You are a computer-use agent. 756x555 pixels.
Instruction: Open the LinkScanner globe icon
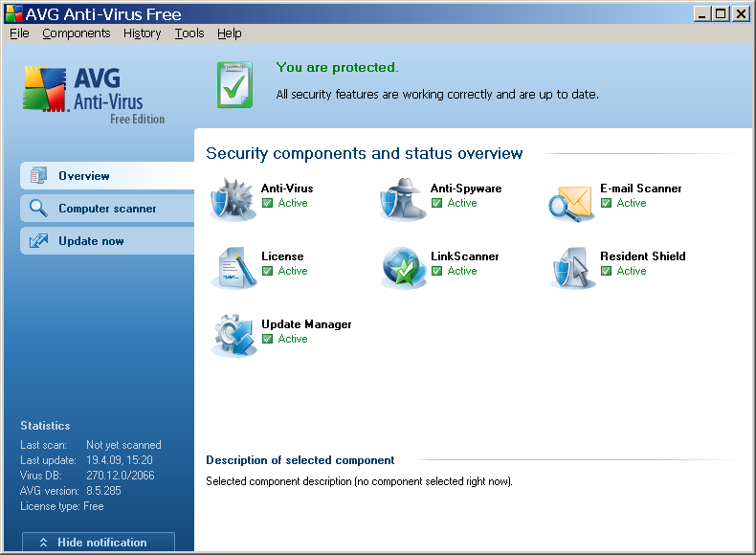point(404,268)
